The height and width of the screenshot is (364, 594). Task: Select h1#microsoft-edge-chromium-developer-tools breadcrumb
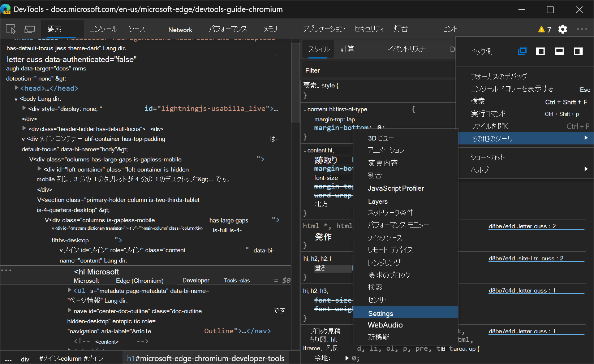[206, 358]
